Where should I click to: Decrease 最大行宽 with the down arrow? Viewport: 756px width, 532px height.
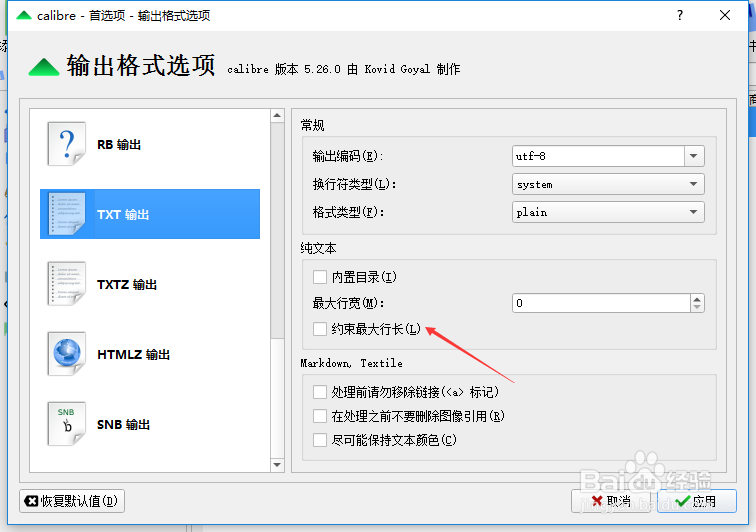[x=697, y=307]
